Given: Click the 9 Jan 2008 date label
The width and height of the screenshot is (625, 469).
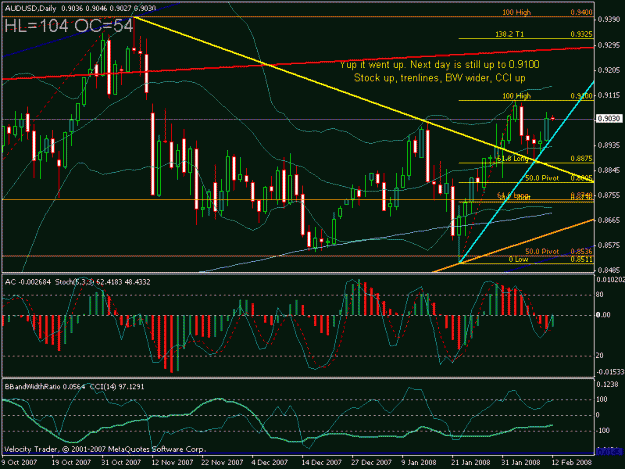Looking at the screenshot, I should click(419, 462).
